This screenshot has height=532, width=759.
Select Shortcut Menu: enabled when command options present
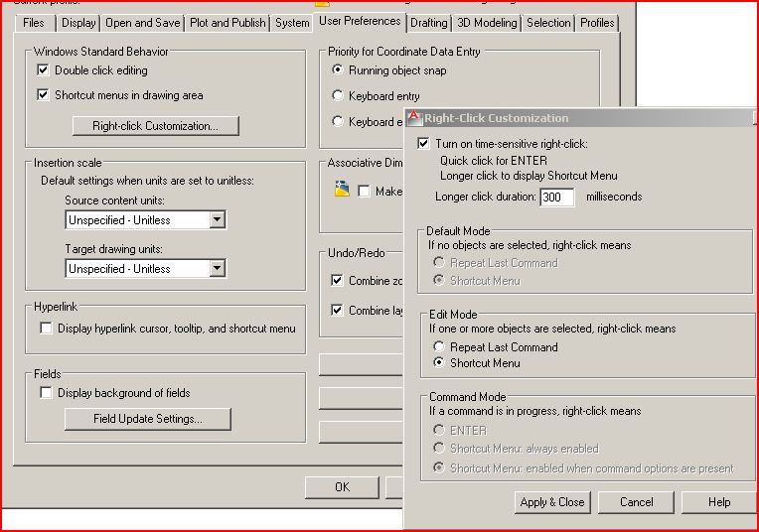pyautogui.click(x=438, y=467)
